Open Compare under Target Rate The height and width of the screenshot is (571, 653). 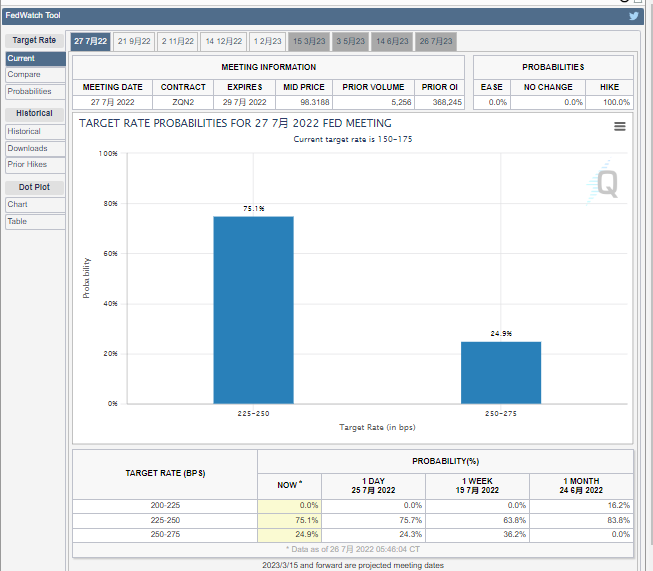point(24,75)
